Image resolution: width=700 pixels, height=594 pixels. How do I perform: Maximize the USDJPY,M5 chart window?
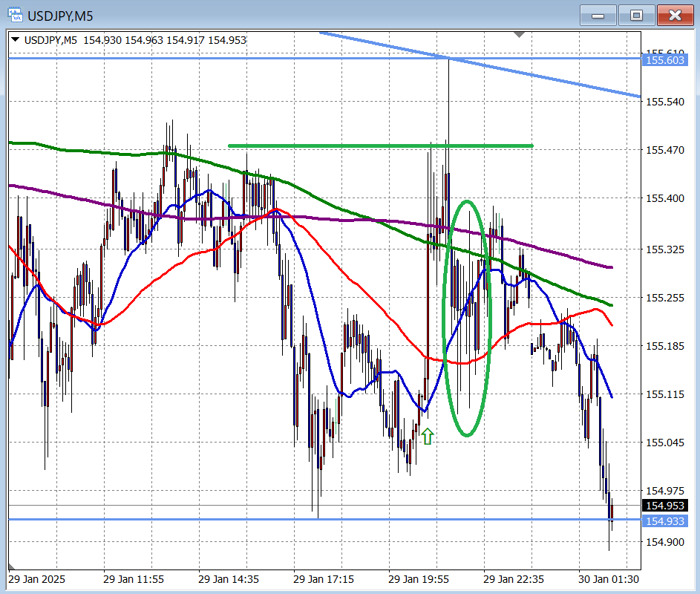tap(636, 15)
